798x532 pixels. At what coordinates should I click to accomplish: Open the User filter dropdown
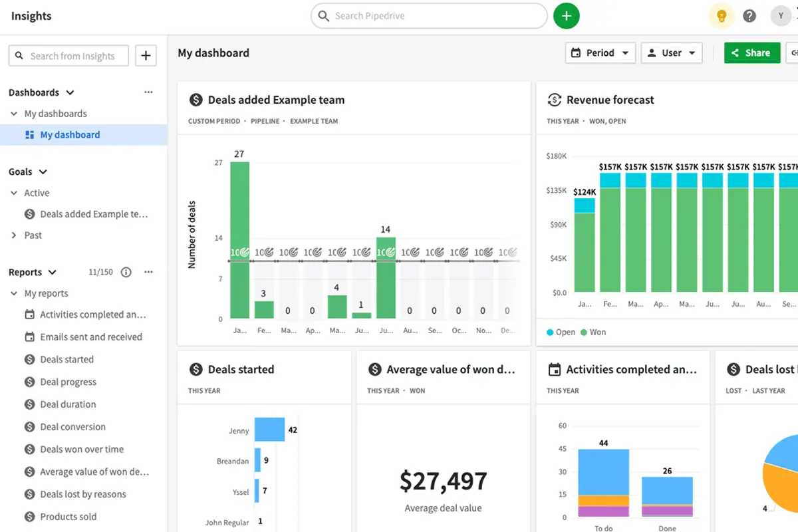pyautogui.click(x=672, y=53)
